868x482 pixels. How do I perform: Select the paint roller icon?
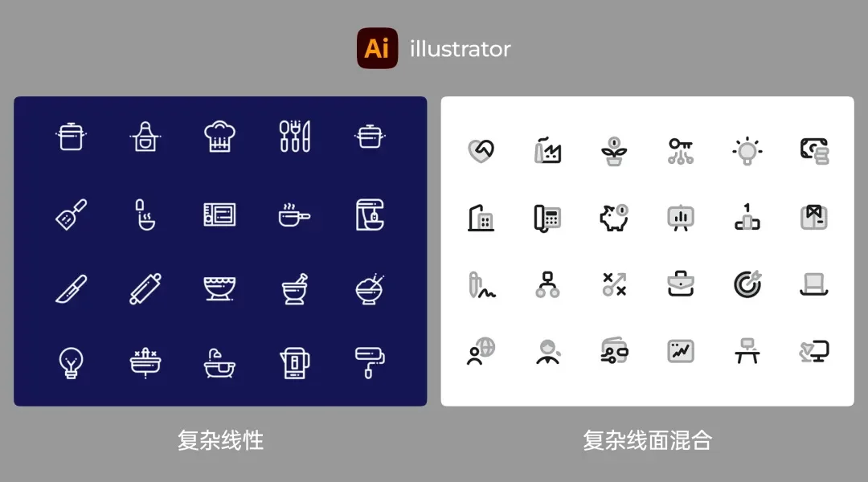(369, 363)
